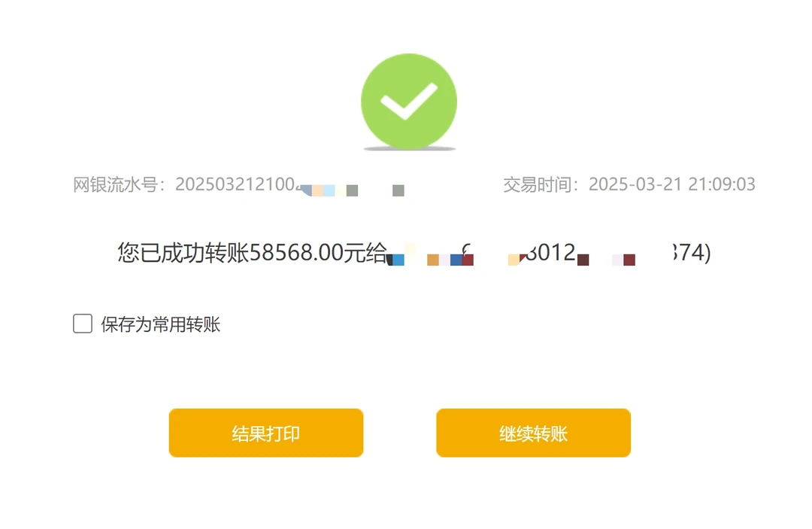Click the gray shadow beneath checkmark icon
This screenshot has width=812, height=529.
tap(409, 149)
